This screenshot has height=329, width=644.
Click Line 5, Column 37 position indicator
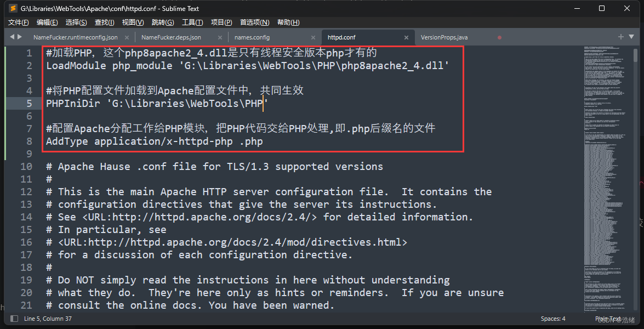[48, 319]
